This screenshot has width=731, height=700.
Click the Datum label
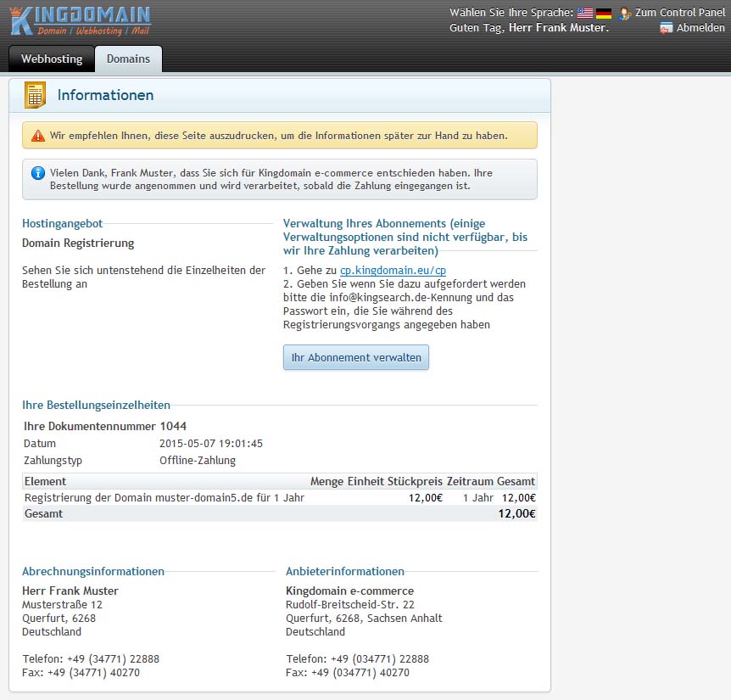[40, 444]
